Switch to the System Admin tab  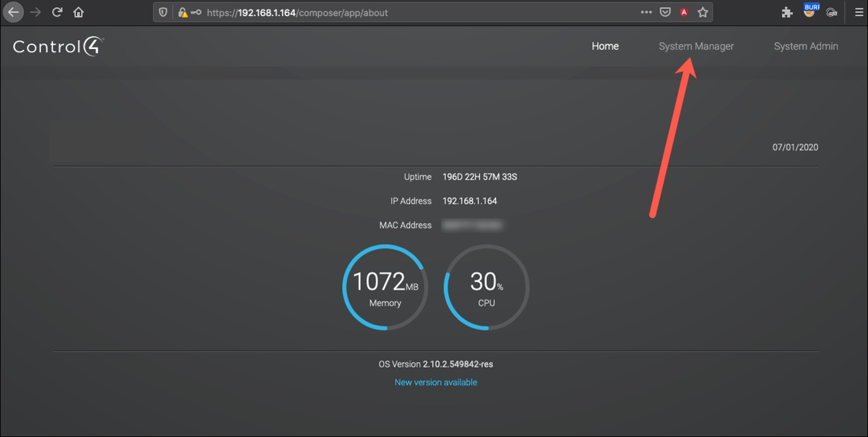coord(806,46)
